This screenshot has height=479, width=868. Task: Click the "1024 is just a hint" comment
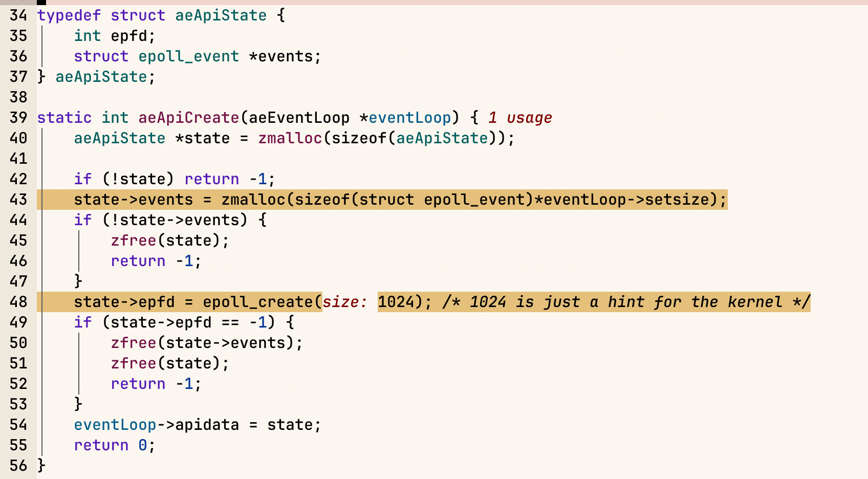626,302
